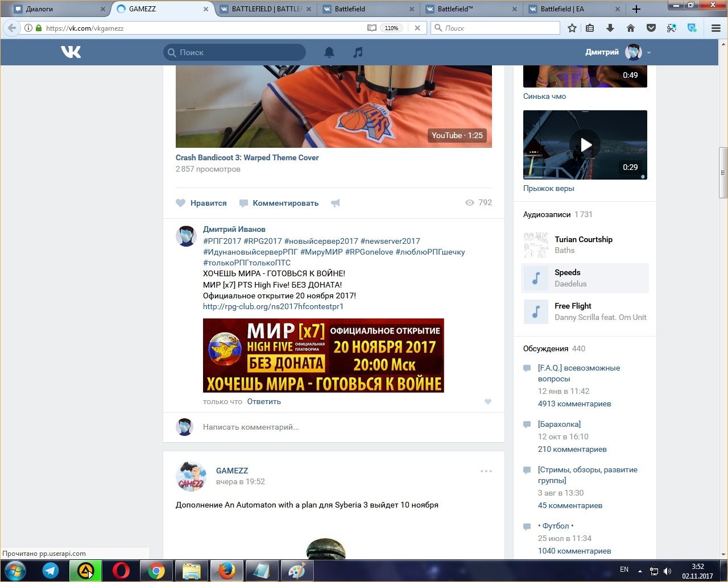Open the music note icon in header

click(x=358, y=52)
